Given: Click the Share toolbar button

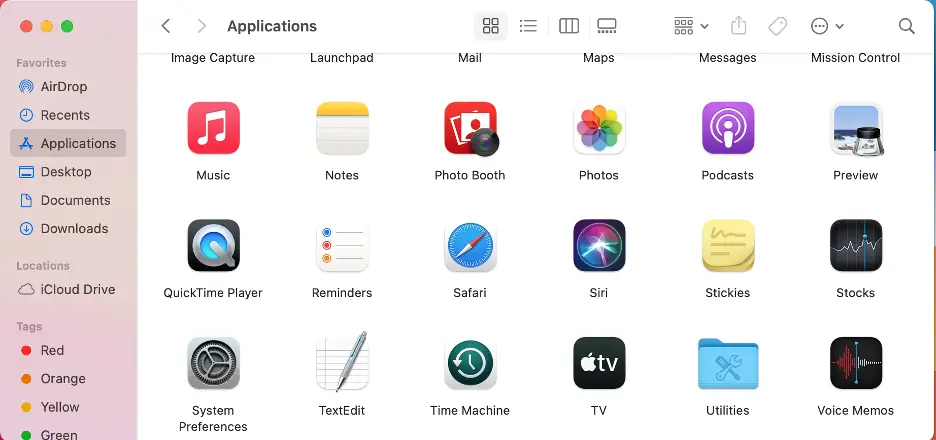Looking at the screenshot, I should 739,26.
